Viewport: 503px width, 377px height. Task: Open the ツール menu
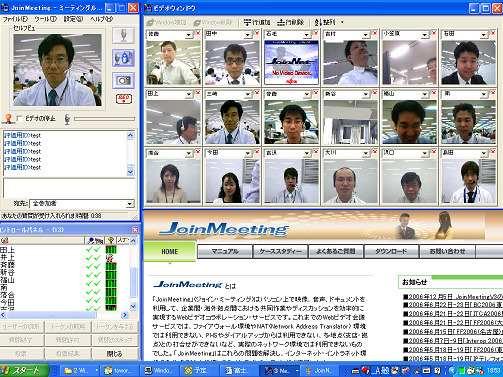coord(45,19)
